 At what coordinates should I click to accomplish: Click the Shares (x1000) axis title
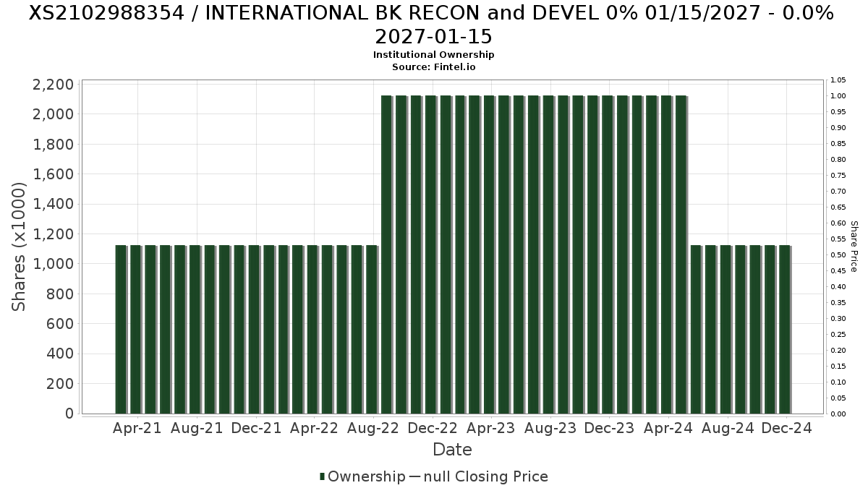tap(19, 247)
